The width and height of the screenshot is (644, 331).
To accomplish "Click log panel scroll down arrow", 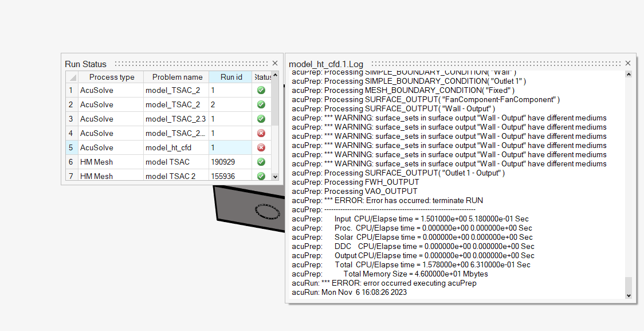I will [x=629, y=295].
